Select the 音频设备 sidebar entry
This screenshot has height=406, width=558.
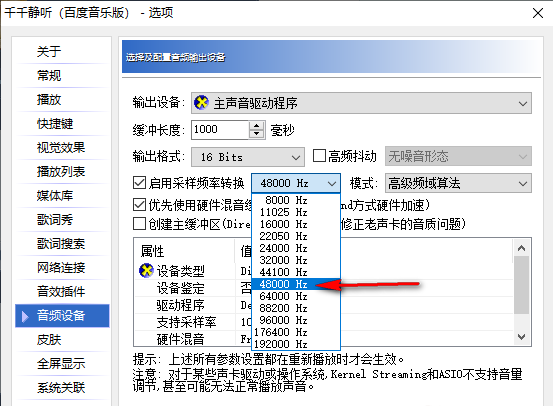[62, 316]
